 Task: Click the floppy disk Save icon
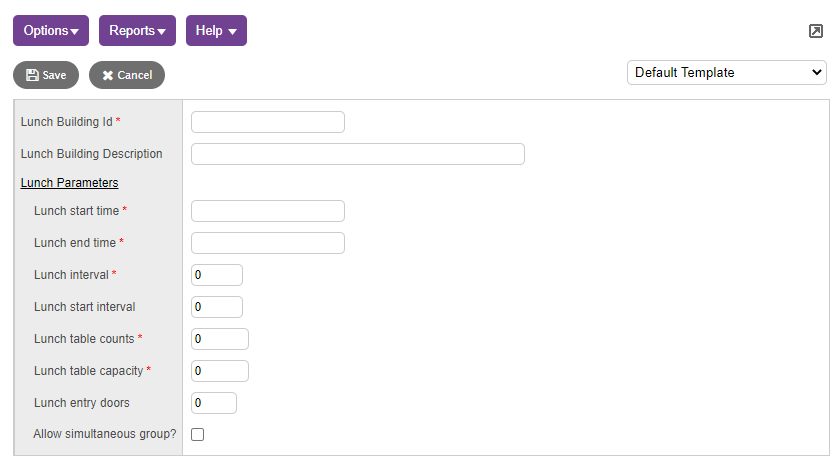[32, 75]
